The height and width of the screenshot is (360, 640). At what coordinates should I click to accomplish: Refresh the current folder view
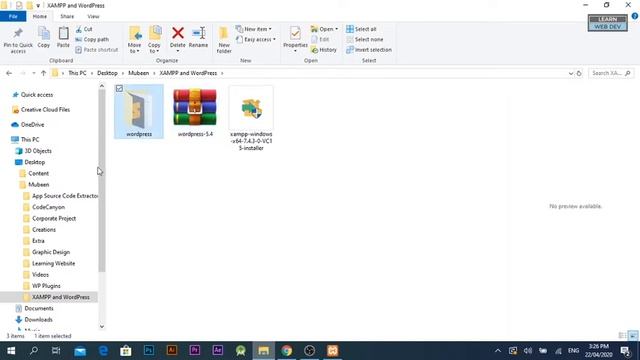pyautogui.click(x=579, y=73)
